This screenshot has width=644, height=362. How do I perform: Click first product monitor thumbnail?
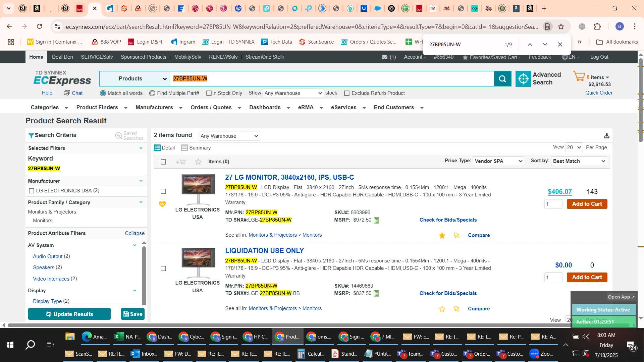[198, 189]
